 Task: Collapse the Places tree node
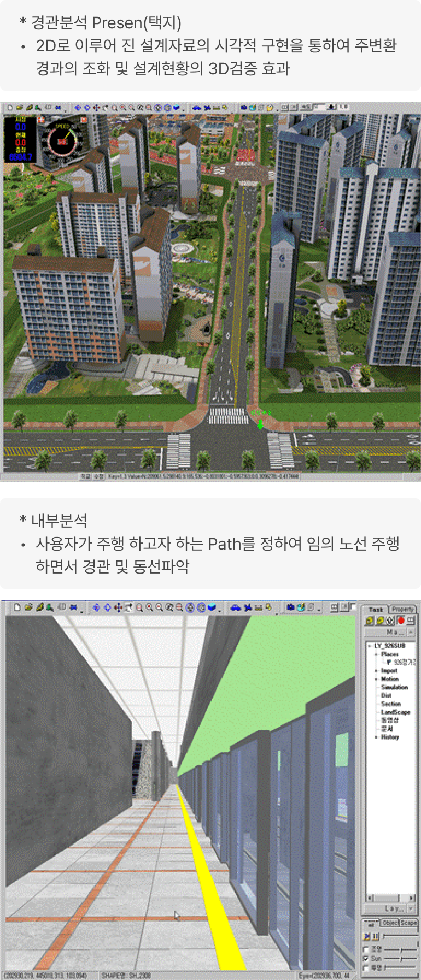coord(376,654)
